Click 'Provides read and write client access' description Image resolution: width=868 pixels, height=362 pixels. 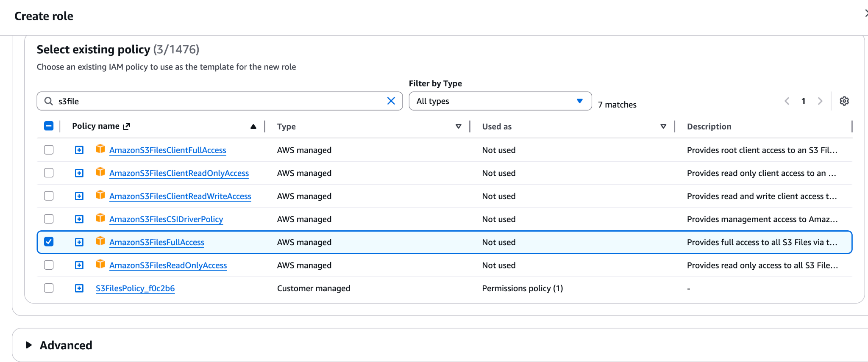(x=762, y=196)
